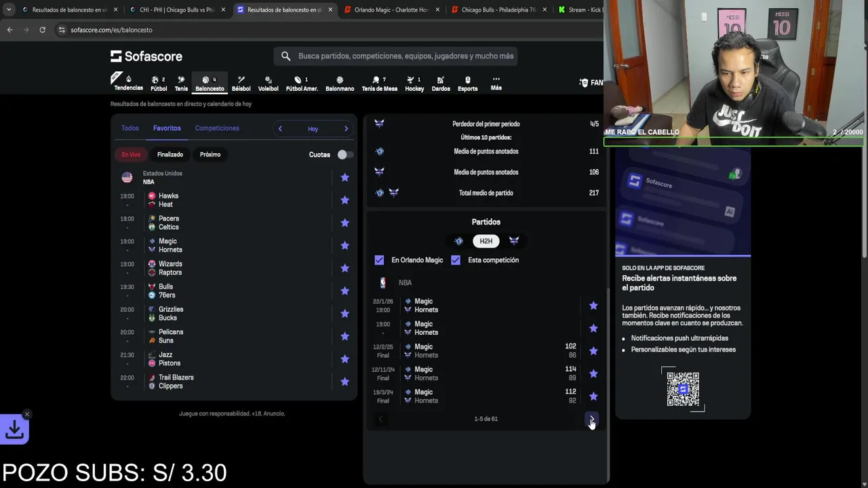The height and width of the screenshot is (488, 868).
Task: Uncheck En Orlando Magic checkbox
Action: coord(379,260)
